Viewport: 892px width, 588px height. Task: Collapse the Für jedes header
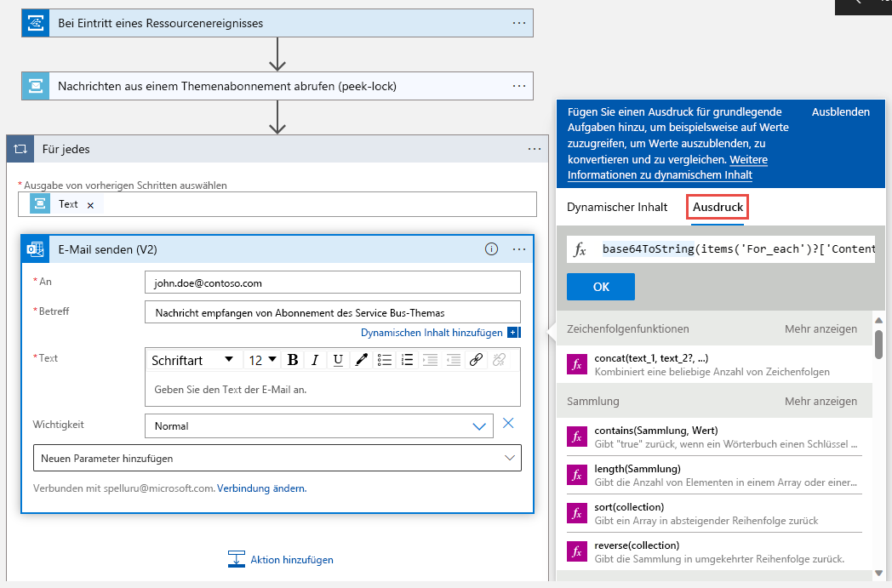pos(277,149)
